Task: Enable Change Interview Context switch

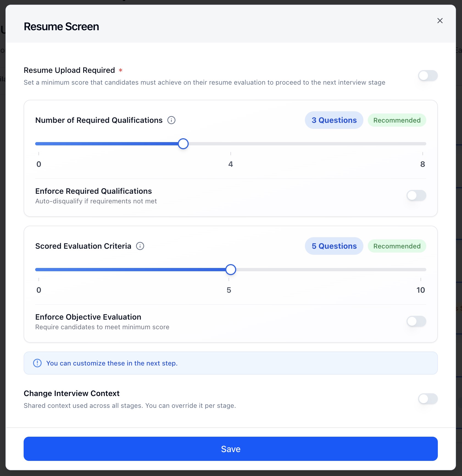Action: coord(428,399)
